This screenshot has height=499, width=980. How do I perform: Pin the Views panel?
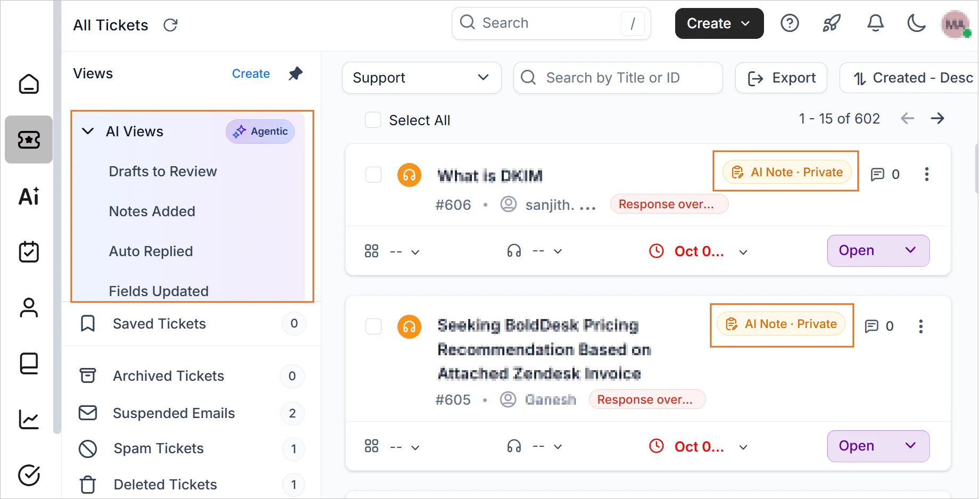(x=295, y=73)
